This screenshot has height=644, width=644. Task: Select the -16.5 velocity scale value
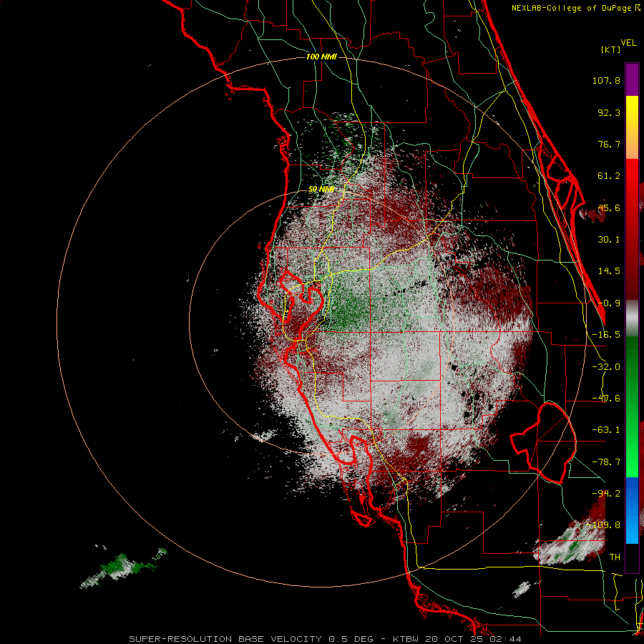coord(606,335)
